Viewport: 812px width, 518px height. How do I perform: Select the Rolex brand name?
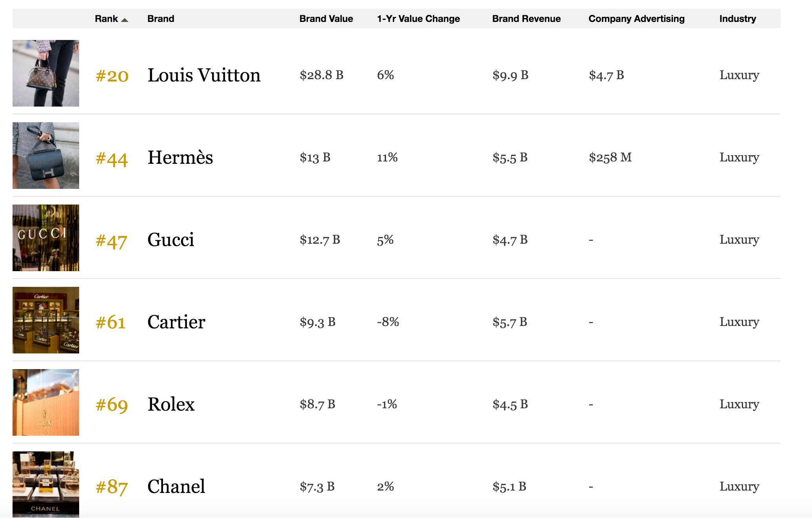[171, 404]
